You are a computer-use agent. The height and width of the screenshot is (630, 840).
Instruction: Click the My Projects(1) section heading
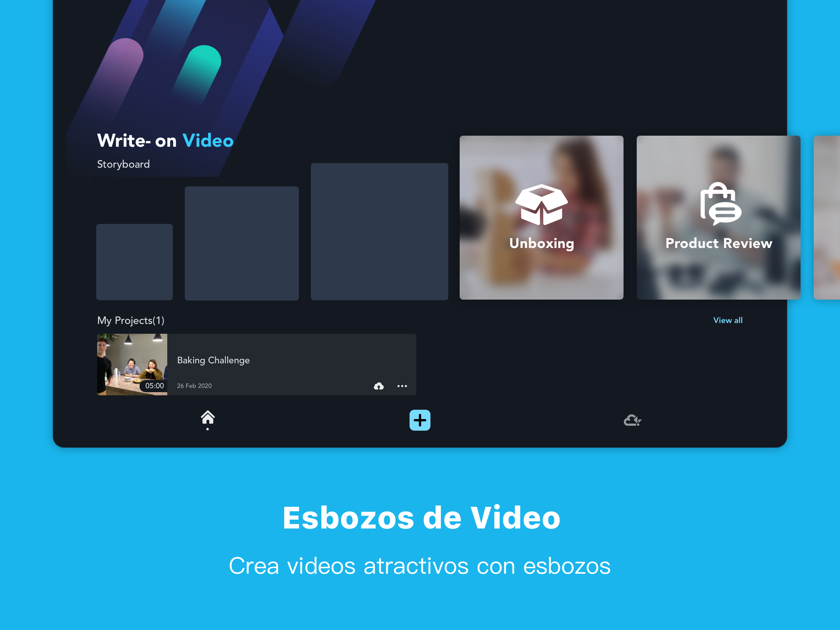[x=131, y=320]
